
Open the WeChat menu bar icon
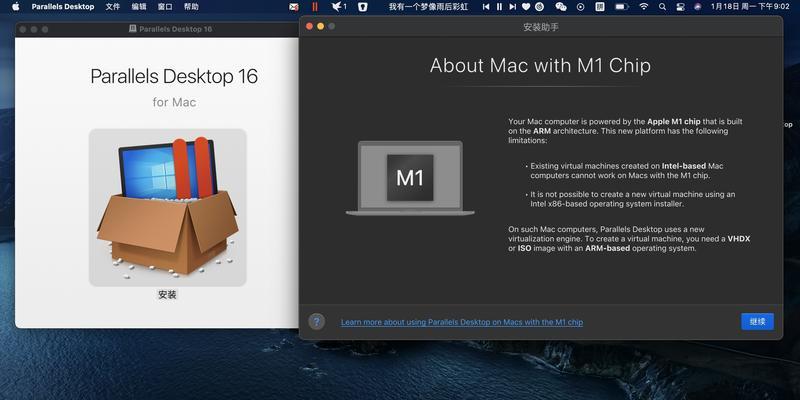[561, 7]
